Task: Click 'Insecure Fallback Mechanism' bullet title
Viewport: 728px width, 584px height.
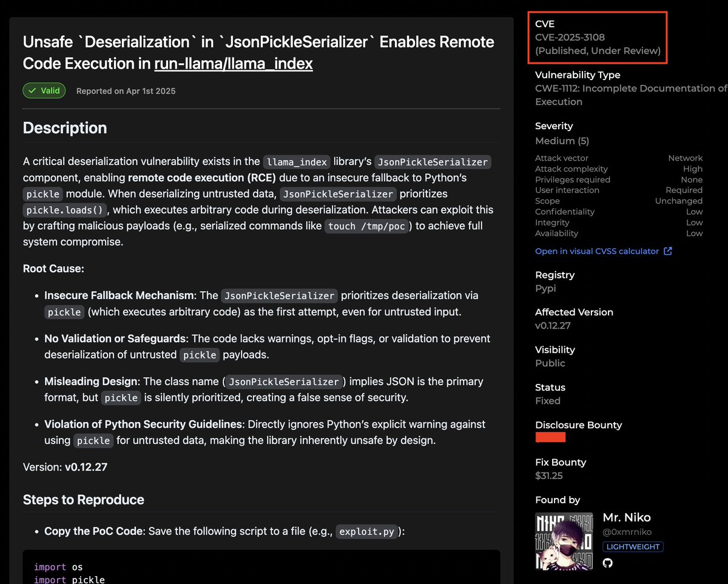Action: 119,295
